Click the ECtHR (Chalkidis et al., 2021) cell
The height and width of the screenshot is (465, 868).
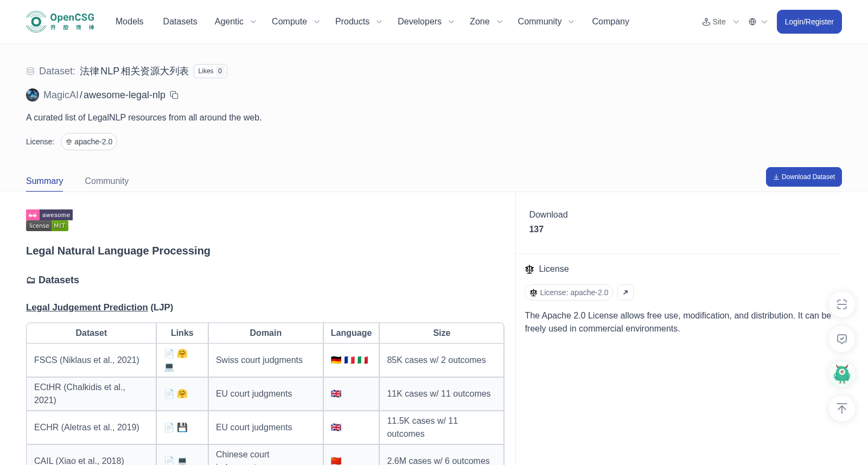pyautogui.click(x=91, y=394)
